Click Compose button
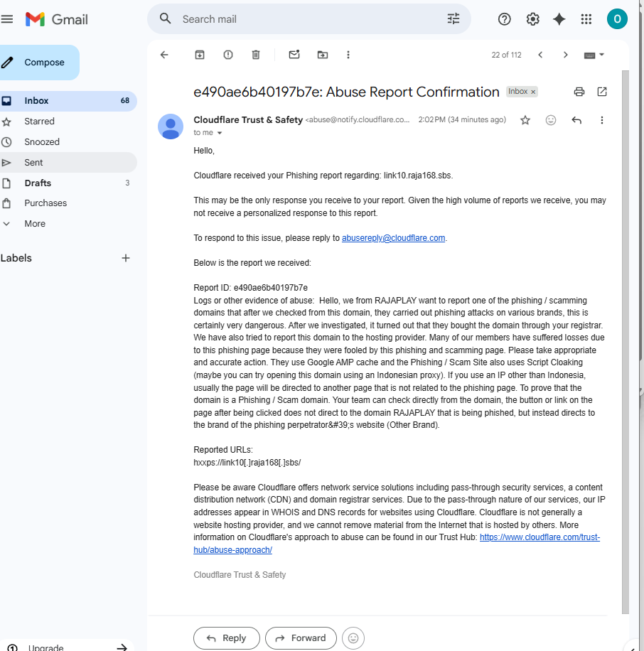Image resolution: width=644 pixels, height=651 pixels. click(x=39, y=63)
